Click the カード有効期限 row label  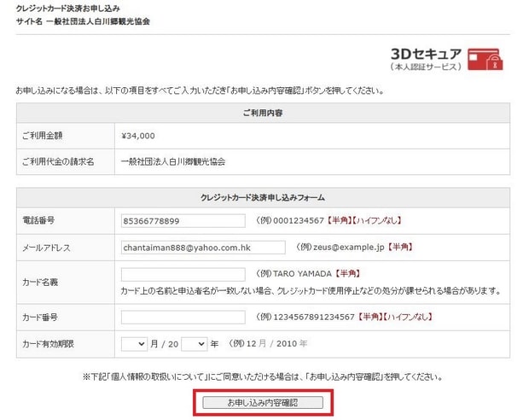click(x=49, y=343)
